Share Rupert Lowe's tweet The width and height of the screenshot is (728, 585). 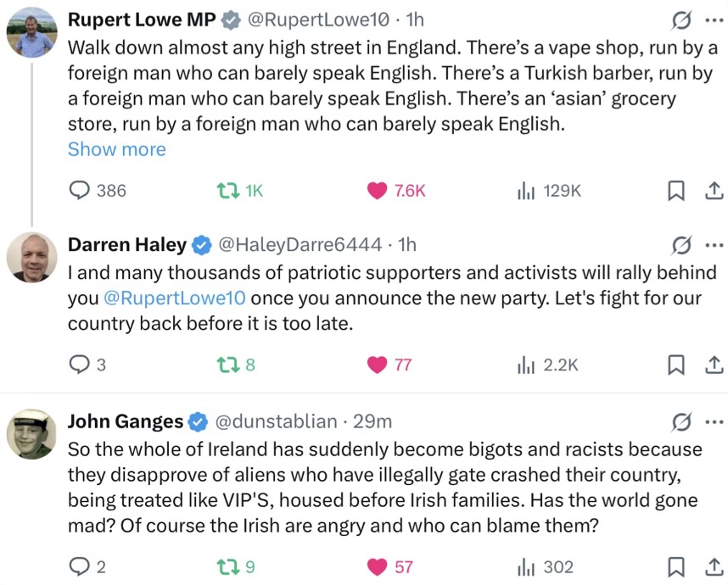tap(714, 191)
